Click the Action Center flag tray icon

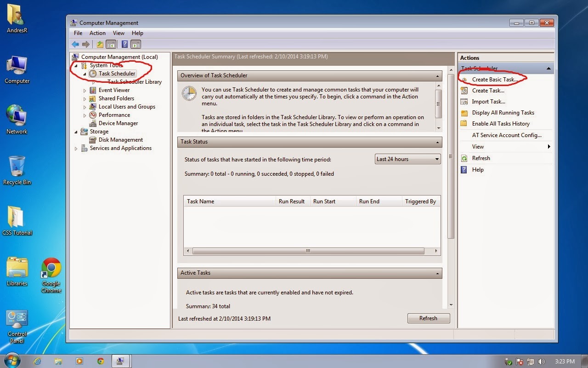coord(520,362)
